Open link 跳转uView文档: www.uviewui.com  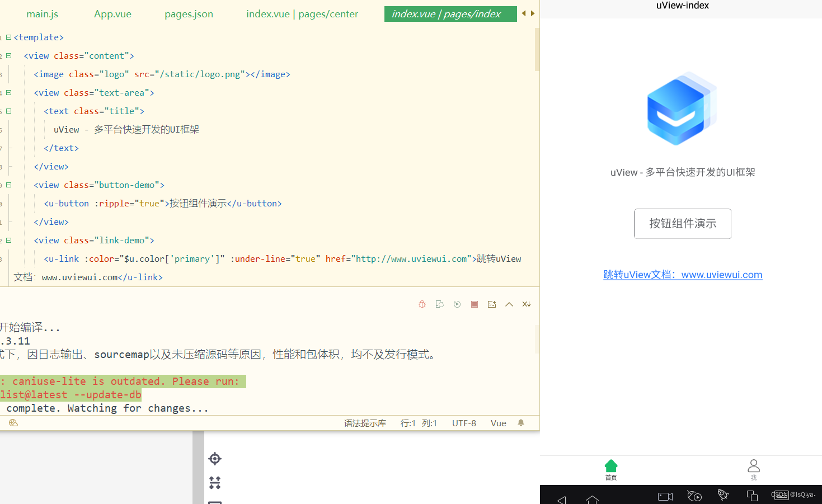pos(683,275)
